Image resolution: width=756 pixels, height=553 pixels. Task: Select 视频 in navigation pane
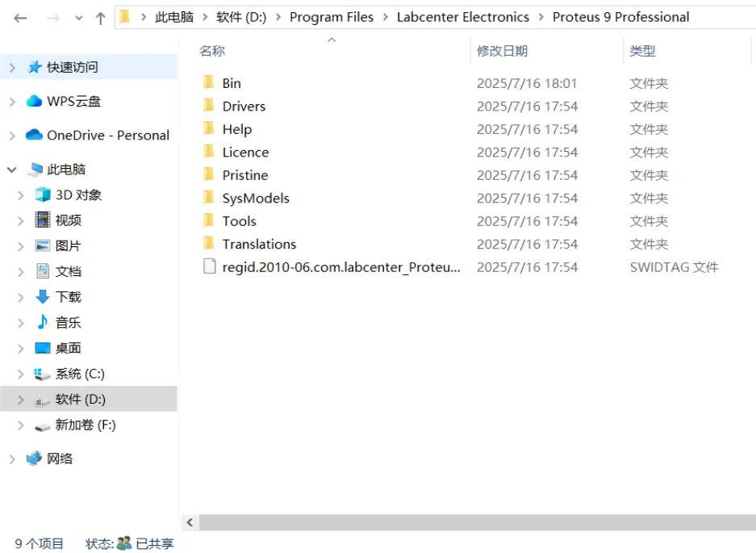tap(69, 220)
